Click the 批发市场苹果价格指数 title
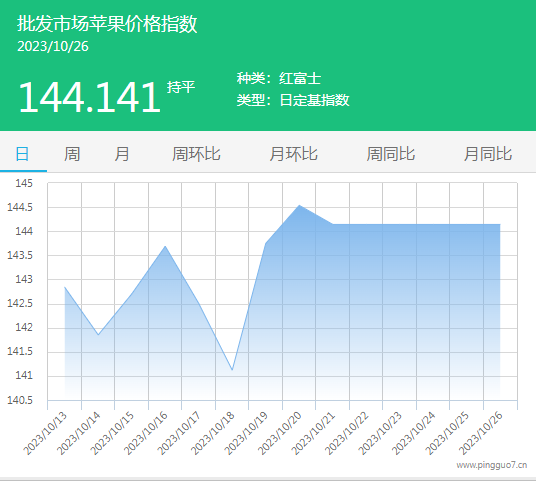The height and width of the screenshot is (481, 536). point(107,24)
